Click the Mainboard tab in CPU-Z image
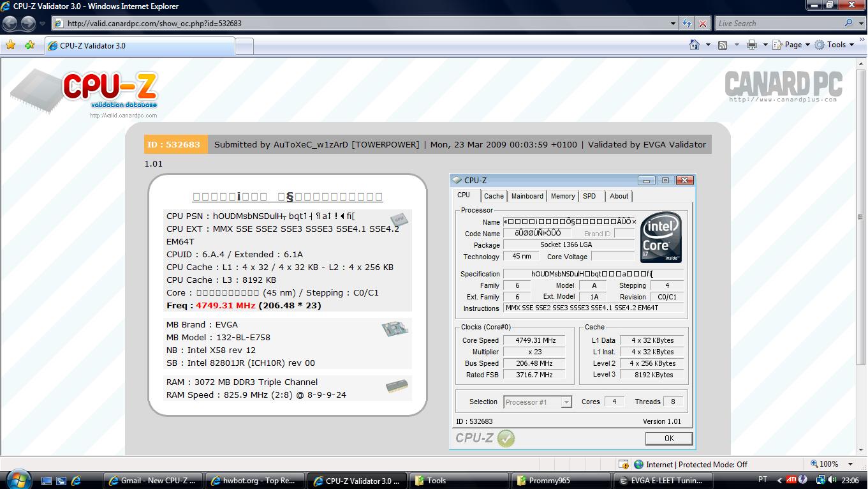 527,196
